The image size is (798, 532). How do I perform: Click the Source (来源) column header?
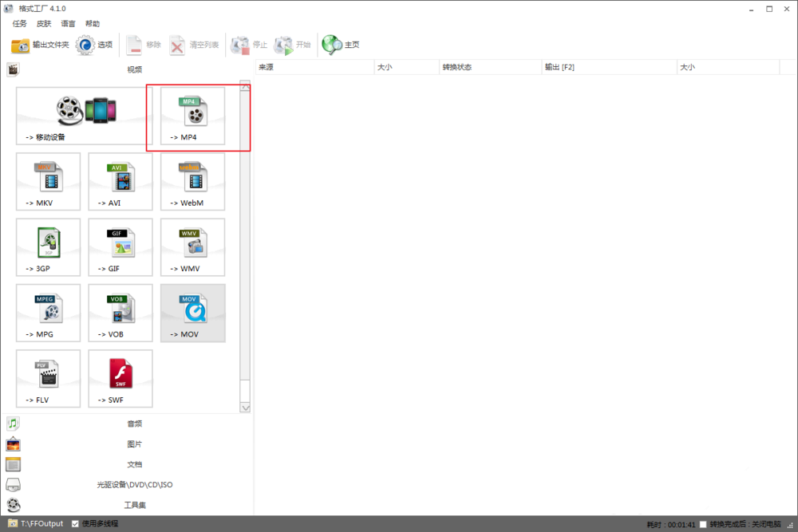point(314,67)
